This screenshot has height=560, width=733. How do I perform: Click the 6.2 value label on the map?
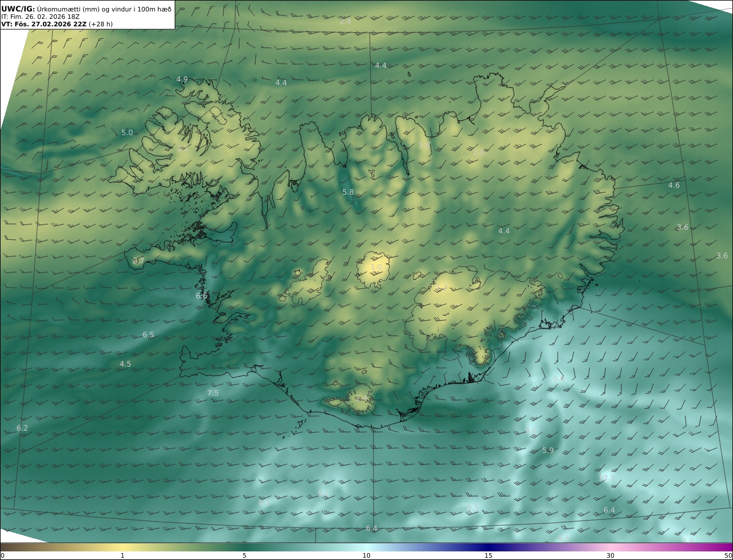[22, 428]
